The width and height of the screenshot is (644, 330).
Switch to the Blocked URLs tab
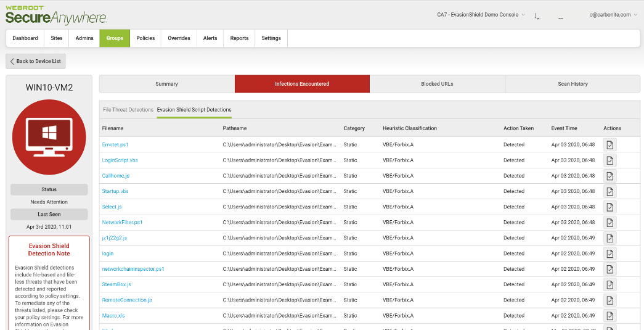click(437, 84)
